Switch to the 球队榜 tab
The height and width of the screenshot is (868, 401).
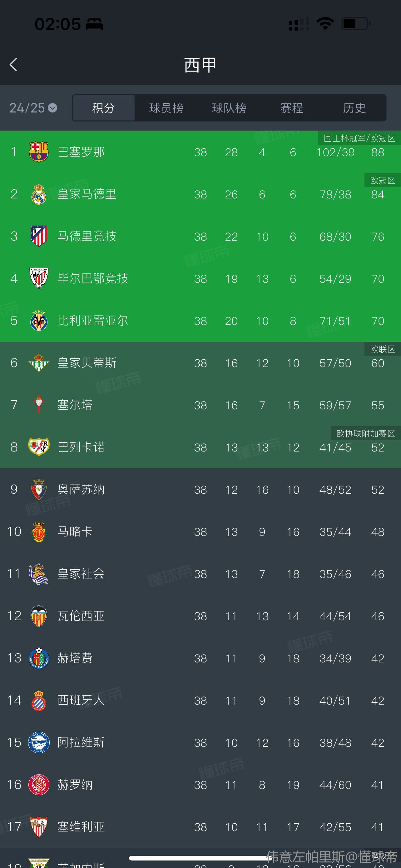coord(229,108)
